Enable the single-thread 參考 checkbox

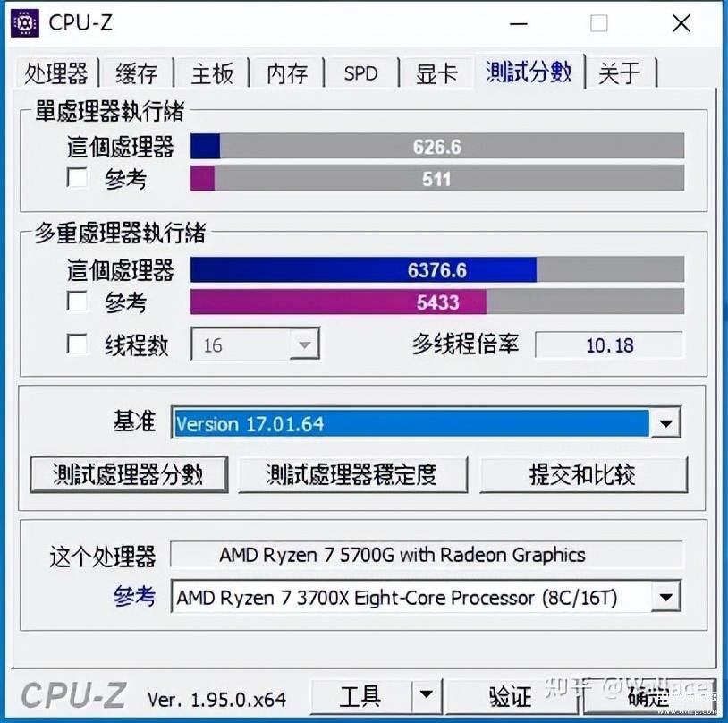click(x=77, y=178)
